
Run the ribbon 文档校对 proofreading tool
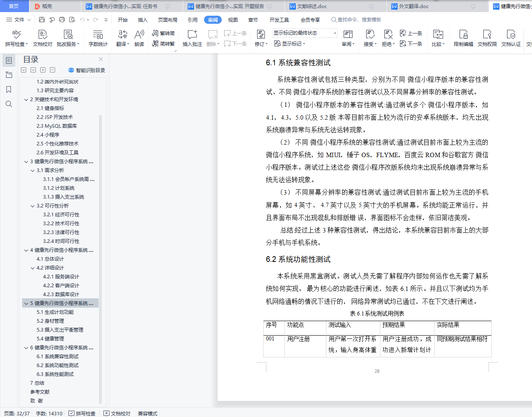pos(43,38)
